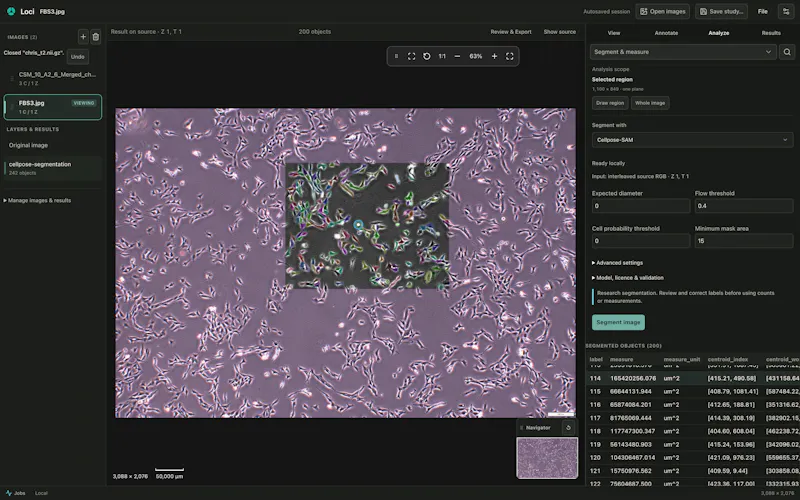Screen dimensions: 800x500
Task: Set zoom to 1:1
Action: [442, 56]
